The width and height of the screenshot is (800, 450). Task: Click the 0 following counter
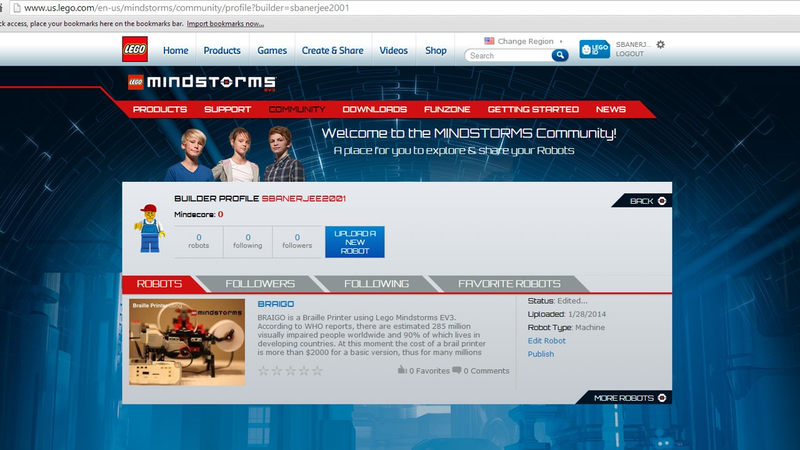pos(248,241)
